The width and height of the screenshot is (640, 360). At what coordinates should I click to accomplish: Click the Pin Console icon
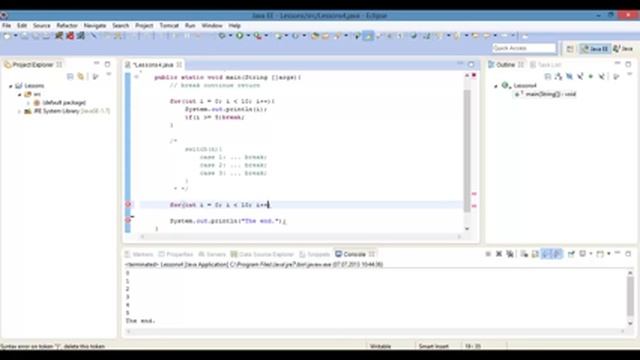(x=571, y=254)
